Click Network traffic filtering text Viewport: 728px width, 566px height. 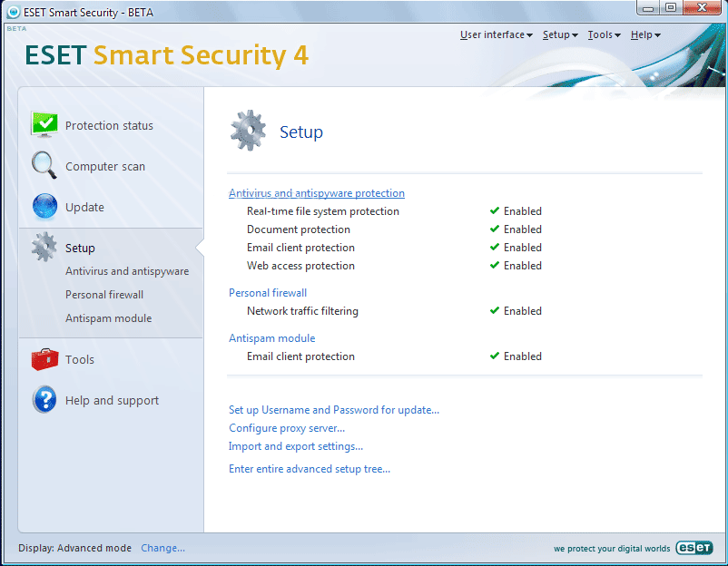pyautogui.click(x=302, y=311)
